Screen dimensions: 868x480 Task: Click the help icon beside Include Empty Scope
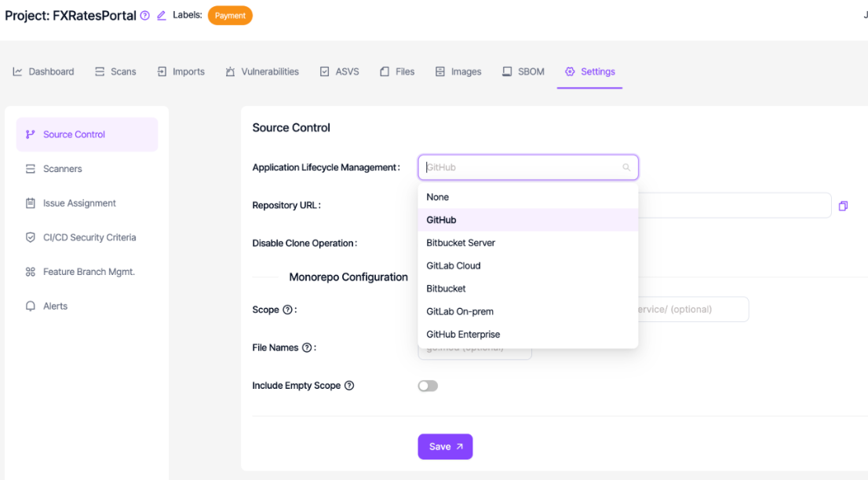(x=349, y=386)
